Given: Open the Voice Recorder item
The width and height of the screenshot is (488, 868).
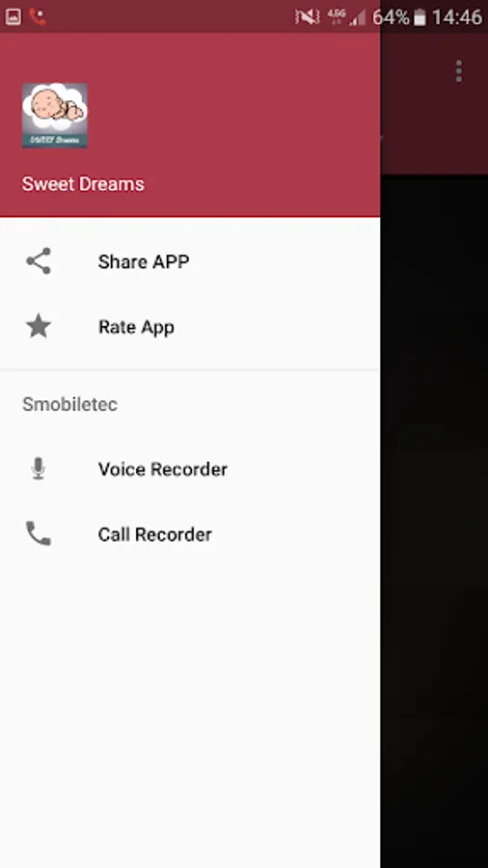Looking at the screenshot, I should click(x=190, y=469).
